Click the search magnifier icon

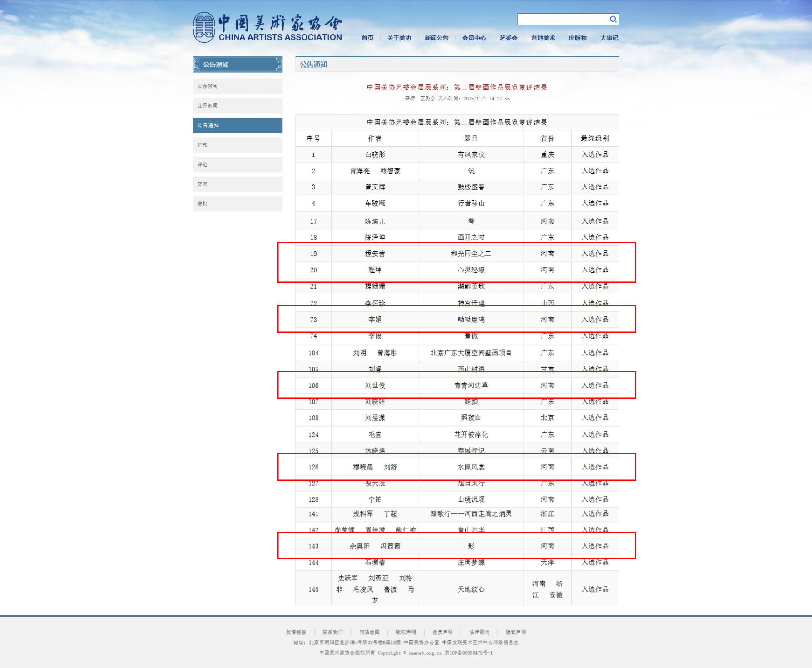coord(613,19)
